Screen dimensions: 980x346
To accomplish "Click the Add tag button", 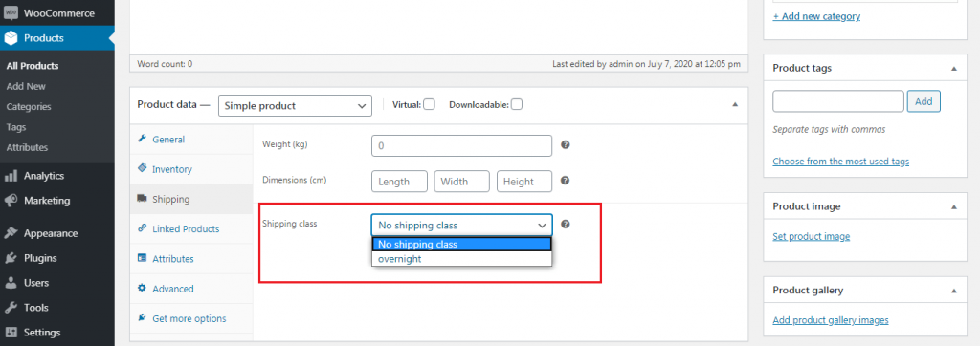I will point(924,101).
